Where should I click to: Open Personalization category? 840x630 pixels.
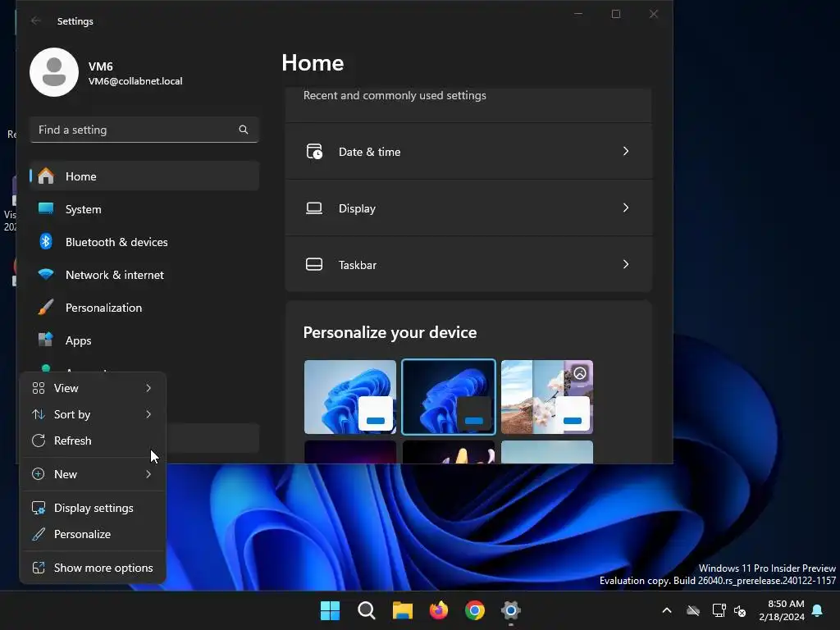144,308
